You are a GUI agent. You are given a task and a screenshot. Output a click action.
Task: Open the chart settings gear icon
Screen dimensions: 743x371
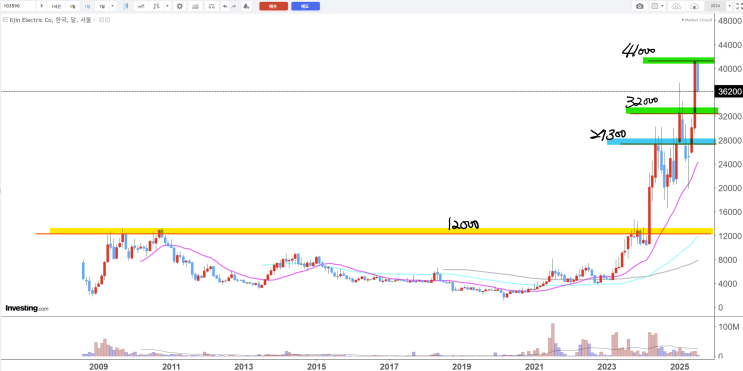pos(180,6)
